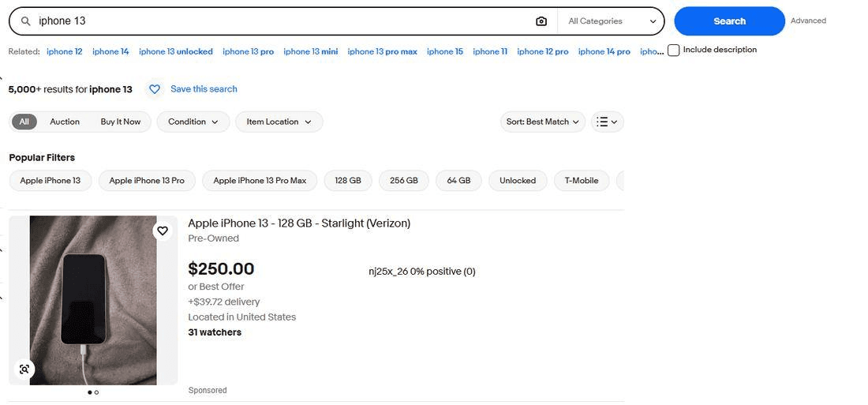Click the Sponsored label
This screenshot has width=868, height=405.
point(208,391)
